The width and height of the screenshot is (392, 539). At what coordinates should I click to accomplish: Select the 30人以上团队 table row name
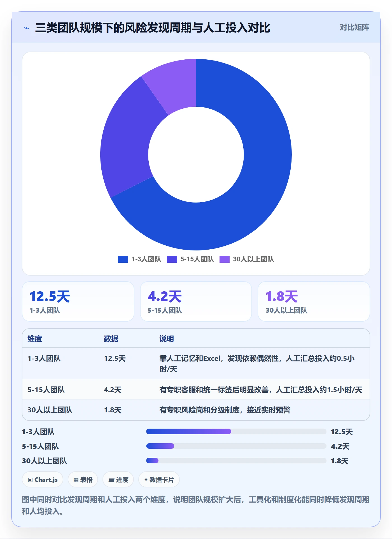(50, 410)
